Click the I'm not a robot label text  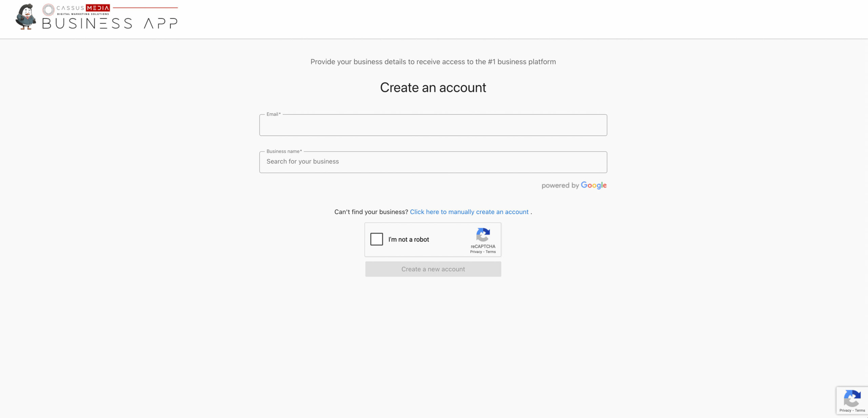coord(409,239)
